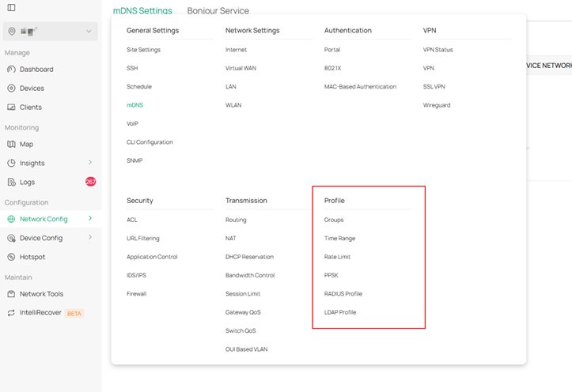Open Wireguard settings
The image size is (572, 392).
[437, 105]
